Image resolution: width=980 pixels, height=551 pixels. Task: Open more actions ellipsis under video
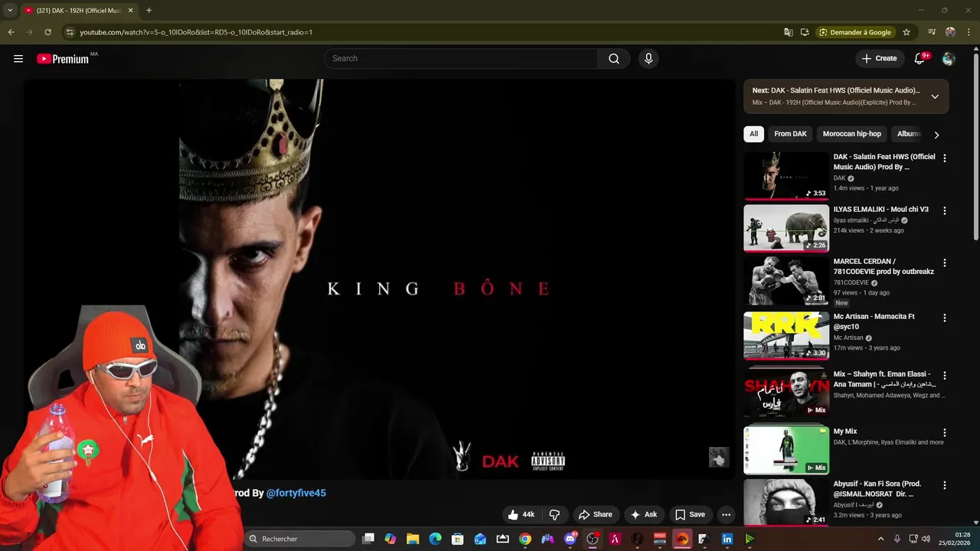click(x=726, y=514)
